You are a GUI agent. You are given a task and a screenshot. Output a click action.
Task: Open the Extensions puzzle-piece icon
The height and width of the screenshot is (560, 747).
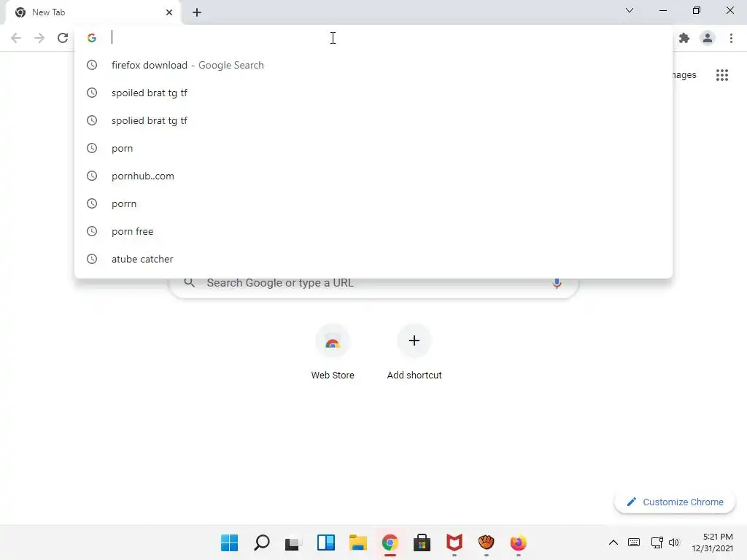click(x=684, y=38)
